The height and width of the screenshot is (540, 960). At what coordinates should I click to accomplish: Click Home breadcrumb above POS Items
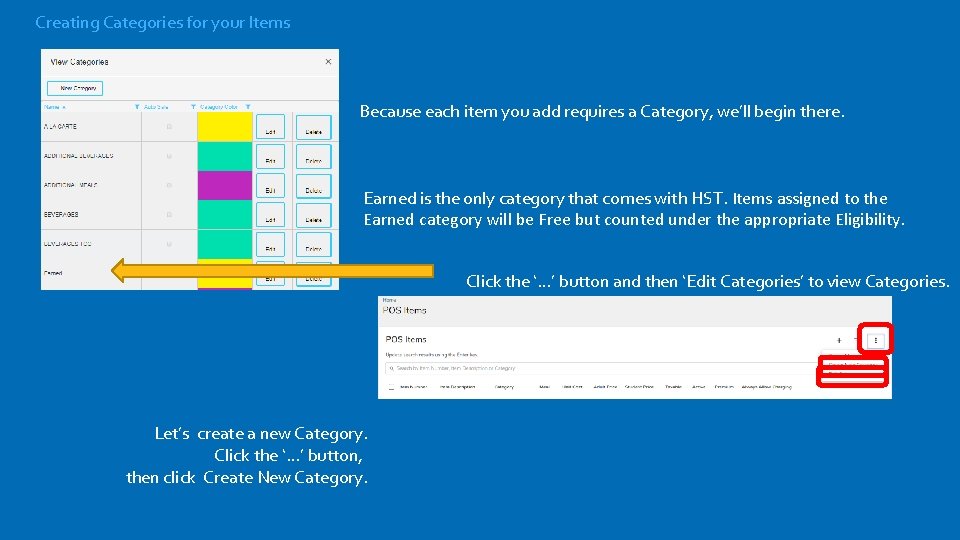pyautogui.click(x=389, y=300)
